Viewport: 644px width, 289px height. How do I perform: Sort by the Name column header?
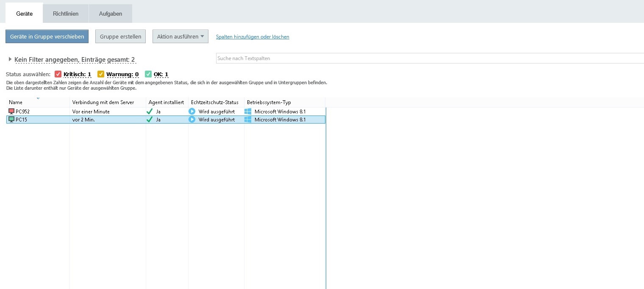(x=16, y=102)
